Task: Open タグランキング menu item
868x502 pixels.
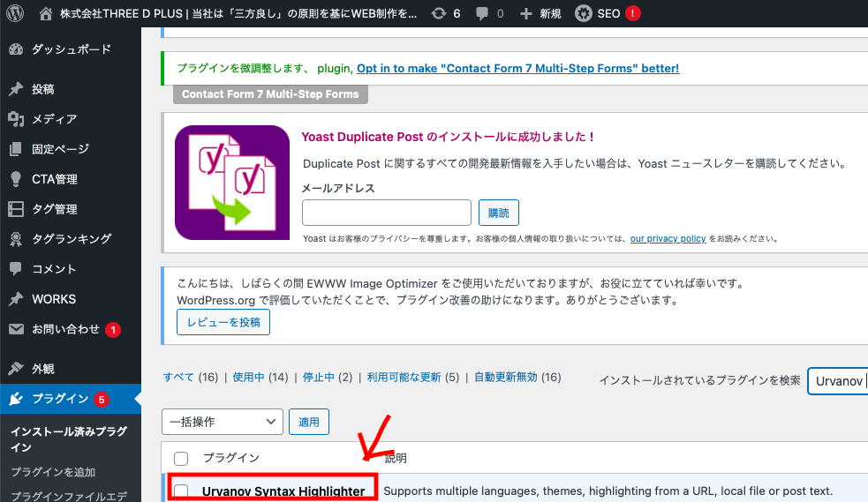Action: (x=71, y=239)
